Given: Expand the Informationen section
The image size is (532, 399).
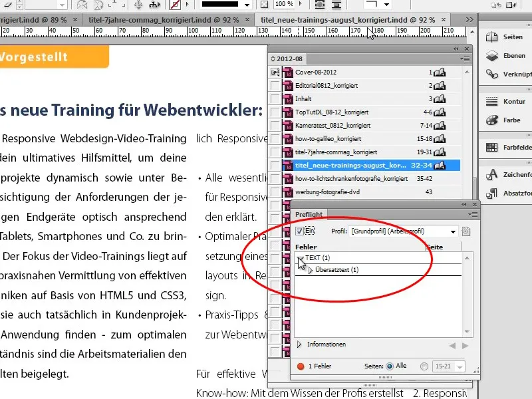Looking at the screenshot, I should click(x=299, y=344).
